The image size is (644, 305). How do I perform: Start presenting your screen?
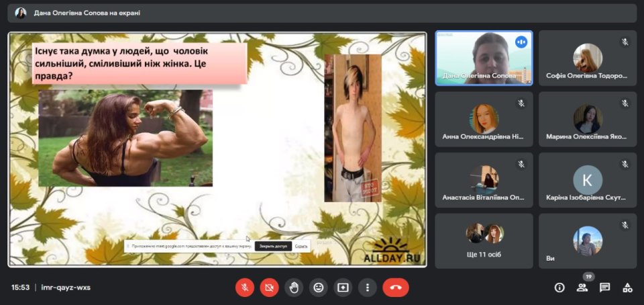pos(343,288)
